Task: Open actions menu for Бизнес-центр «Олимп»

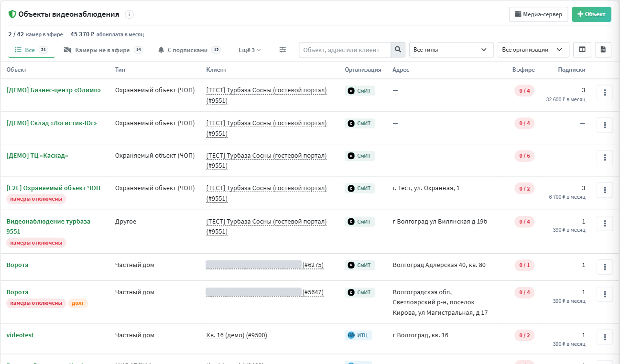Action: pos(605,93)
